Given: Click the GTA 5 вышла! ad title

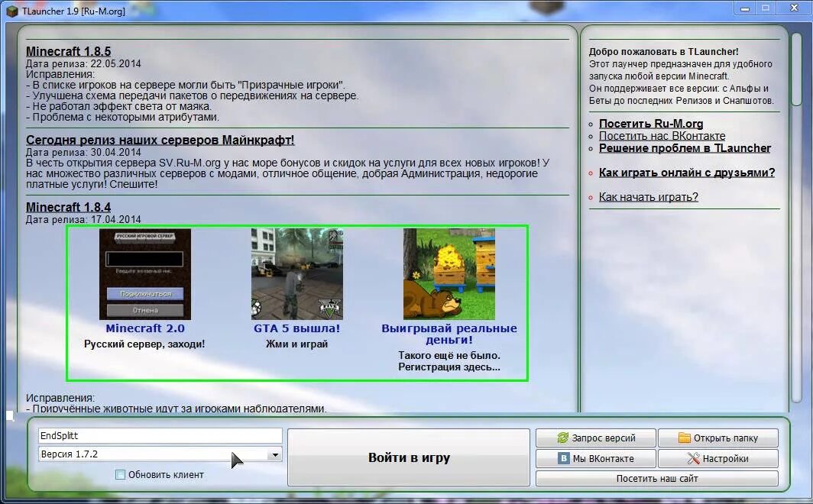Looking at the screenshot, I should [297, 328].
